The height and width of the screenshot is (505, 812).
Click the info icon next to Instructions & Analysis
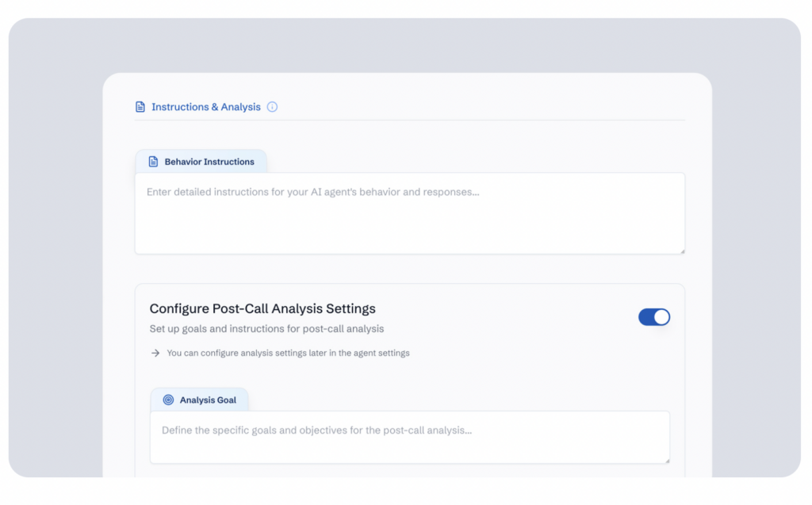(x=272, y=107)
